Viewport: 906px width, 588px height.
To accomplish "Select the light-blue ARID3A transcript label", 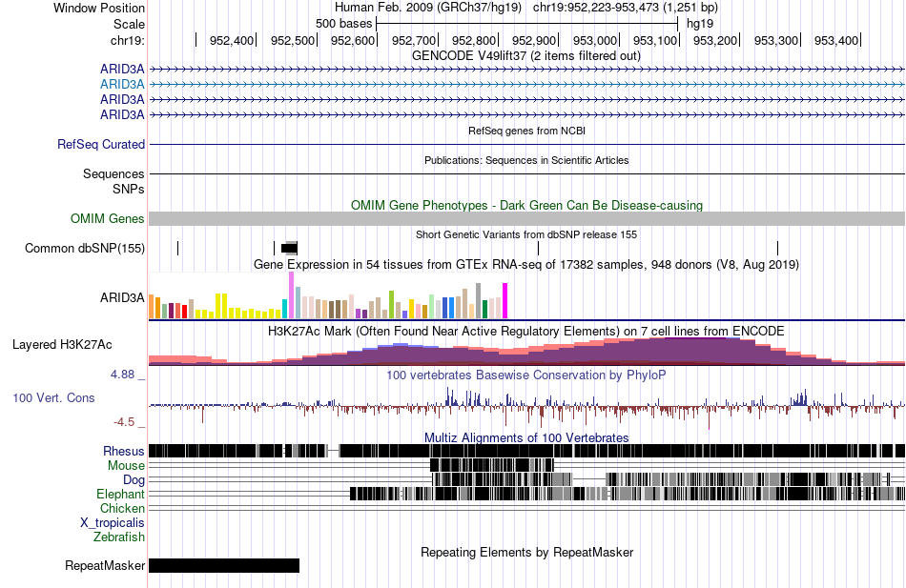I will click(x=122, y=84).
